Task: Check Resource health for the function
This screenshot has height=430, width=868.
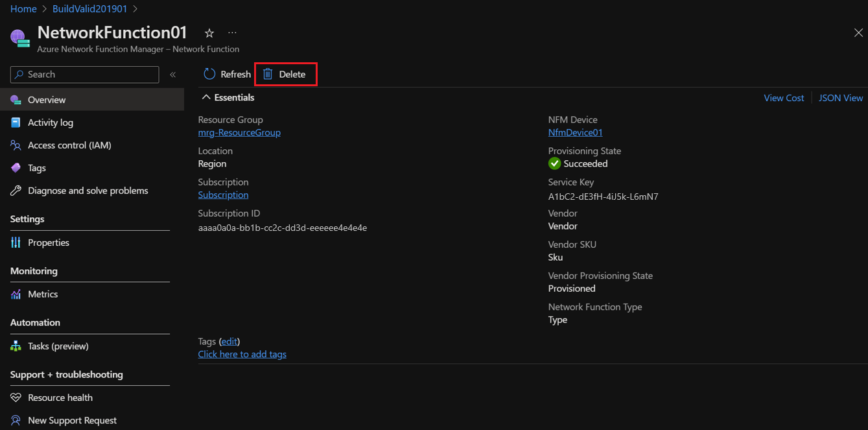Action: point(59,397)
